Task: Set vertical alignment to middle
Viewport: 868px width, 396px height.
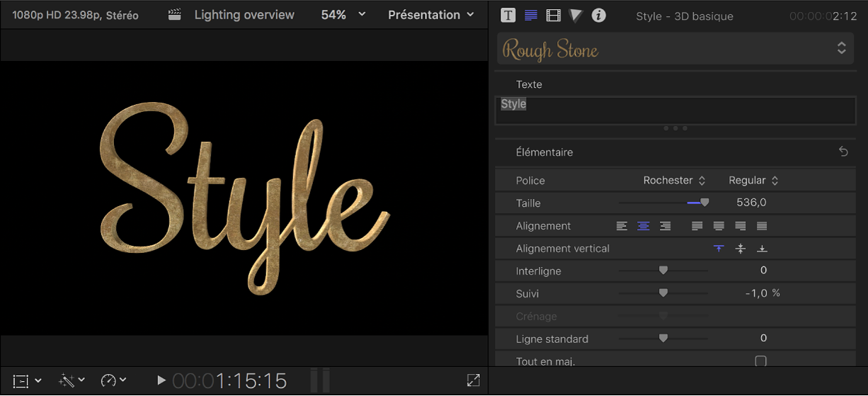Action: click(x=741, y=249)
